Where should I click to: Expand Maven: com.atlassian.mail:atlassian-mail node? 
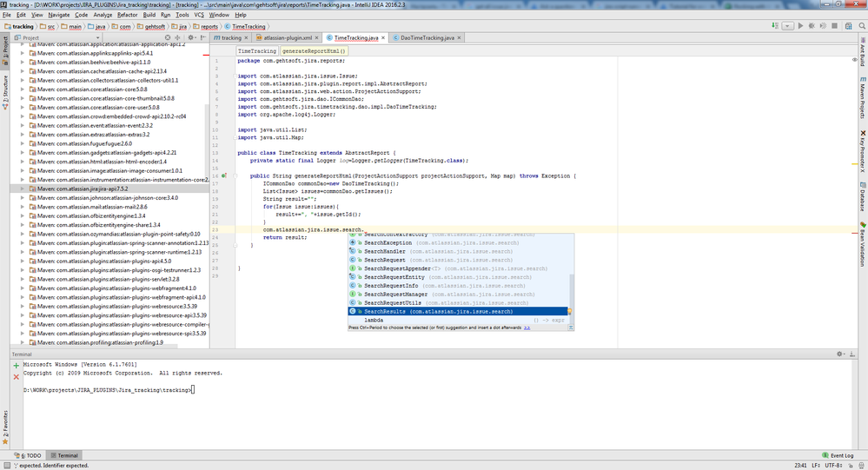(22, 207)
